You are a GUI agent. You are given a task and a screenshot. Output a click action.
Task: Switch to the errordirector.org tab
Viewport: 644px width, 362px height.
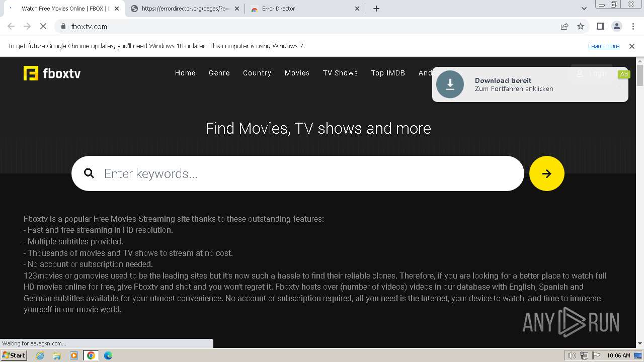184,9
